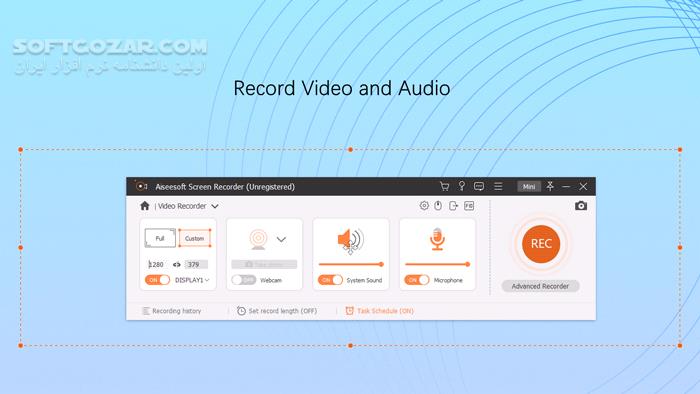Open Recording history
The height and width of the screenshot is (394, 700).
[172, 311]
